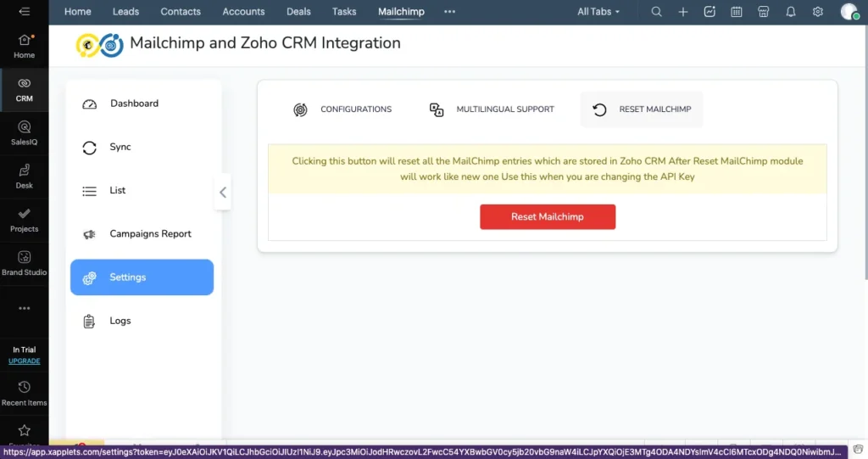Collapse the integration menu with the chevron
868x459 pixels.
(x=223, y=193)
